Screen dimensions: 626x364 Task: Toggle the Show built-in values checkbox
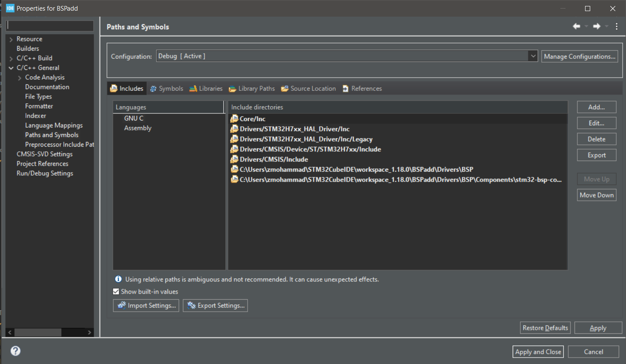pos(116,292)
